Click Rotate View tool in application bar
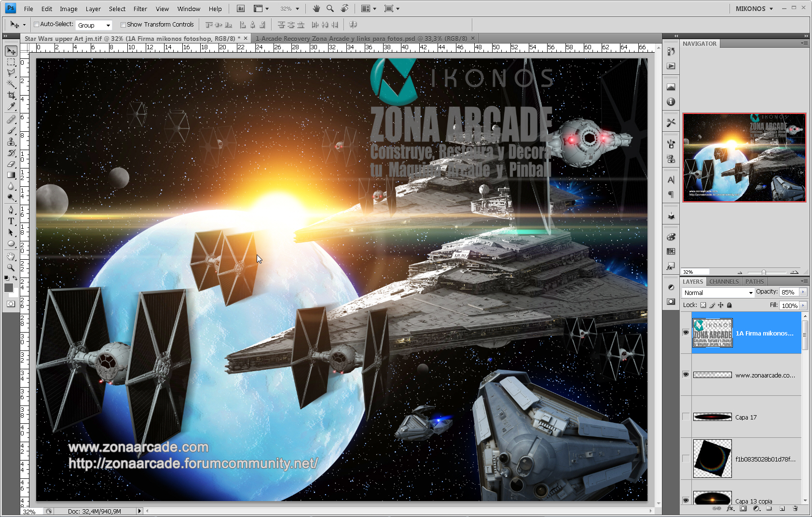Image resolution: width=812 pixels, height=517 pixels. click(344, 9)
